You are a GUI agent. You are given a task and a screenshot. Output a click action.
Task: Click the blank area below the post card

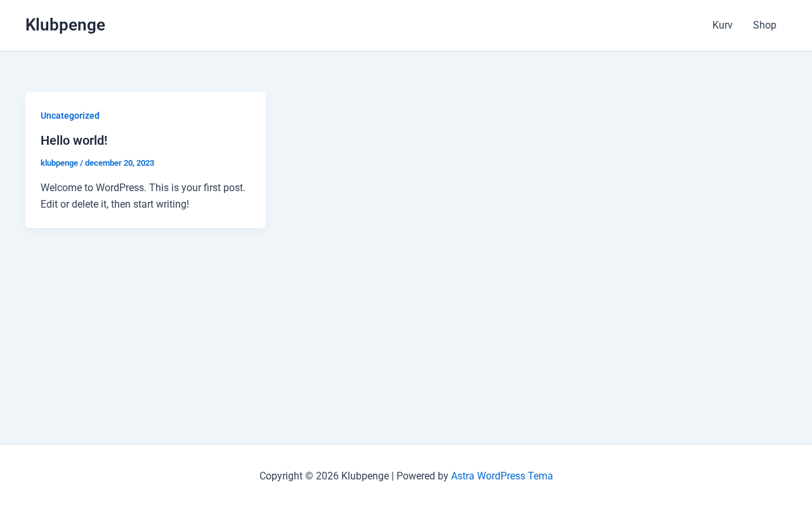146,330
